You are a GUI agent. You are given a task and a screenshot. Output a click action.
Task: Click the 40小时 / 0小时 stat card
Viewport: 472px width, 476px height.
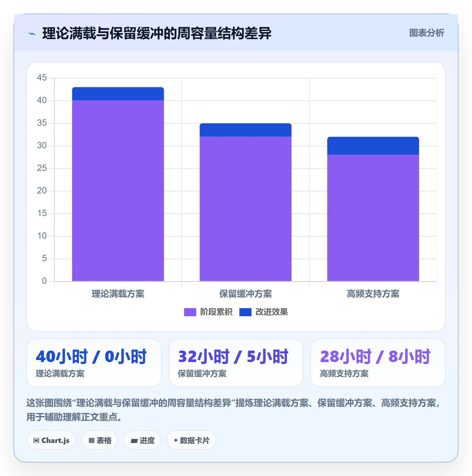94,363
